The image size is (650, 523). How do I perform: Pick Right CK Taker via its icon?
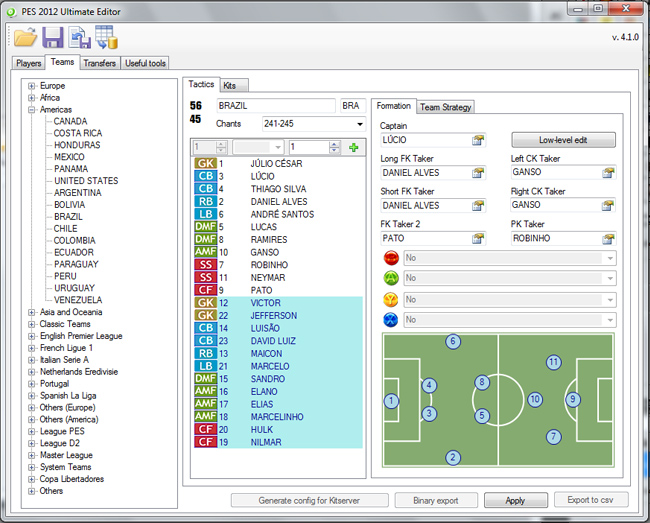pos(608,205)
